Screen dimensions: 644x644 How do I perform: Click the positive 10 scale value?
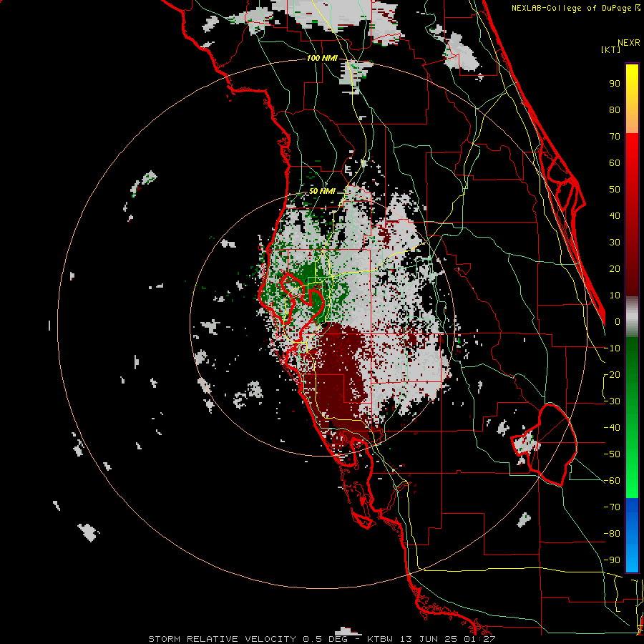pyautogui.click(x=615, y=296)
